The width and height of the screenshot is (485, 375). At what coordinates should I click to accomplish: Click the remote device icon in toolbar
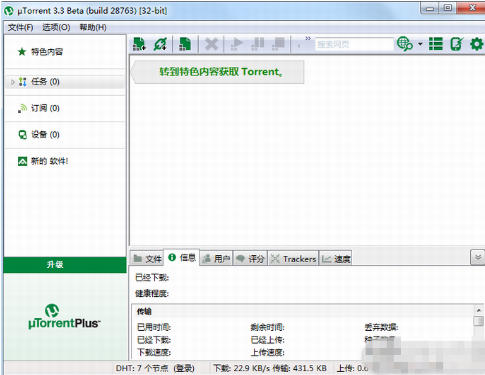(x=456, y=44)
